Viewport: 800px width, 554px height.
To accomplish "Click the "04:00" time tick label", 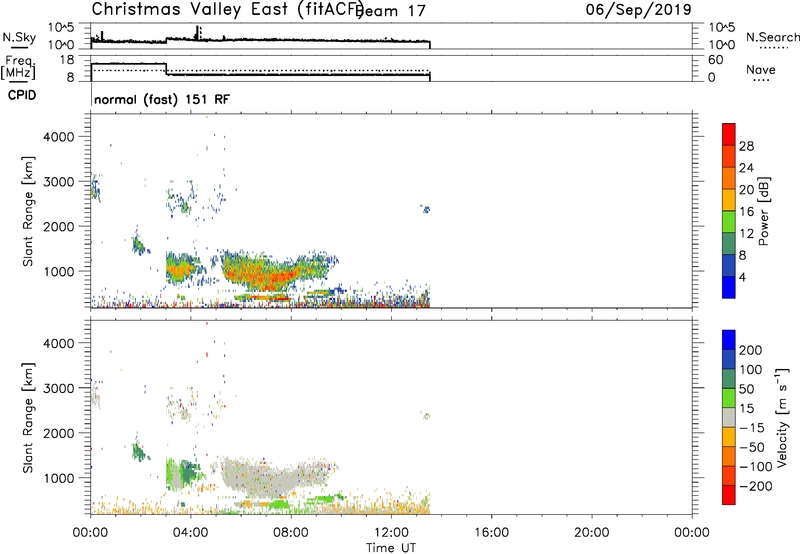I will [x=191, y=533].
